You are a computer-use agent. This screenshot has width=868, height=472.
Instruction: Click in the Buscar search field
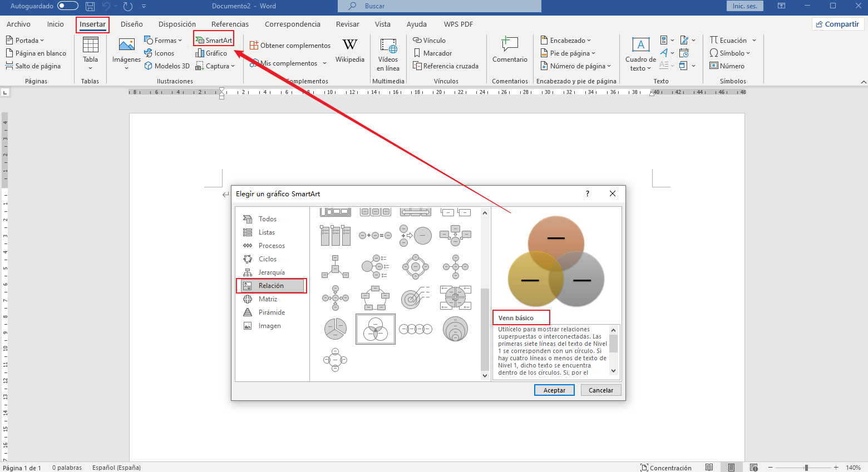click(x=440, y=6)
